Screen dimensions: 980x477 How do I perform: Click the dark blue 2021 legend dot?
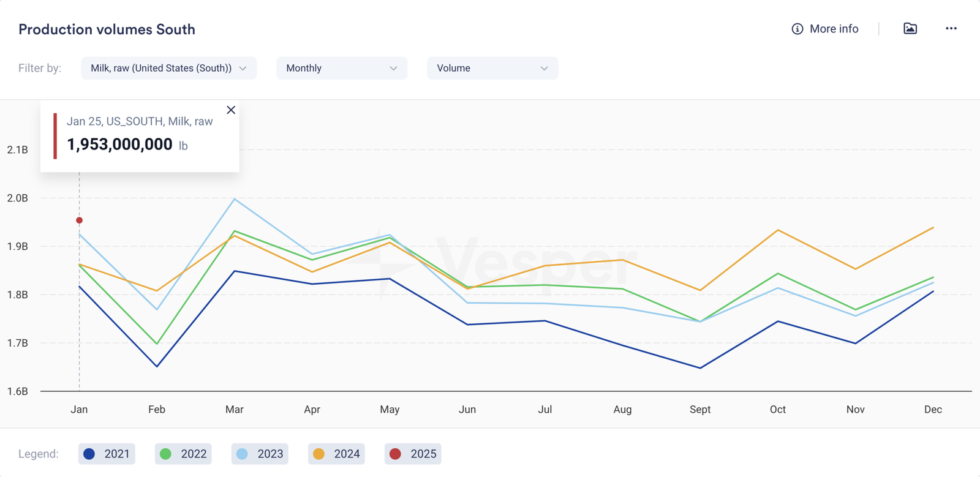click(89, 454)
